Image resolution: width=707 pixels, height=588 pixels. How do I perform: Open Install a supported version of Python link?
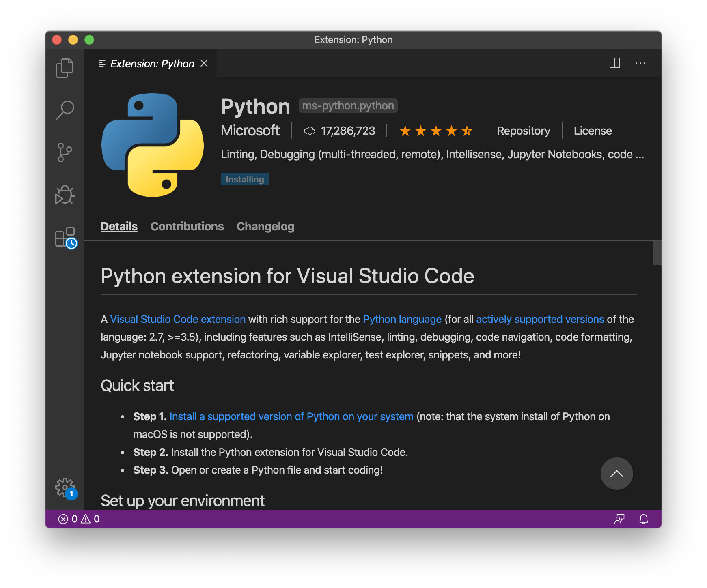(x=291, y=416)
